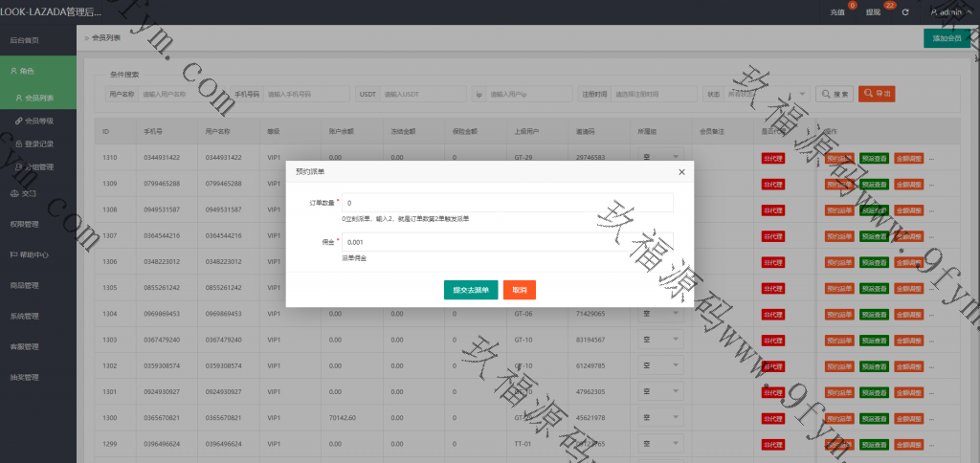Open 会员列表 in the sidebar
The image size is (980, 463).
pos(39,98)
